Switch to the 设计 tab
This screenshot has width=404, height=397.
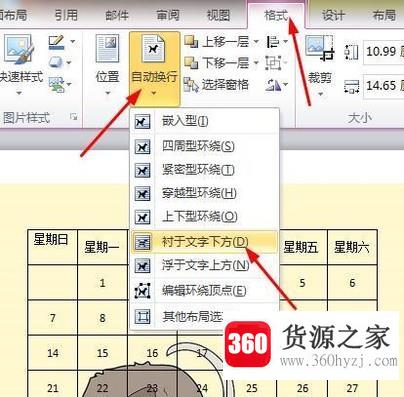pyautogui.click(x=333, y=15)
